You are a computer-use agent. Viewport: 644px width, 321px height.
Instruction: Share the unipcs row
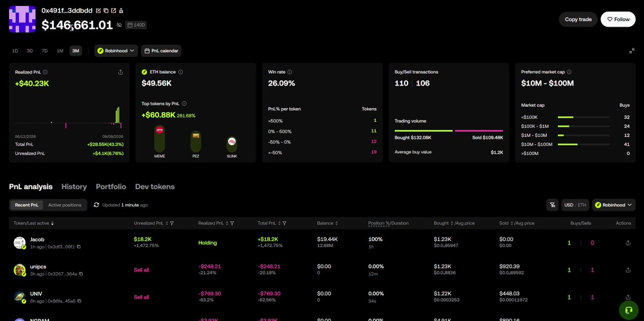coord(628,270)
